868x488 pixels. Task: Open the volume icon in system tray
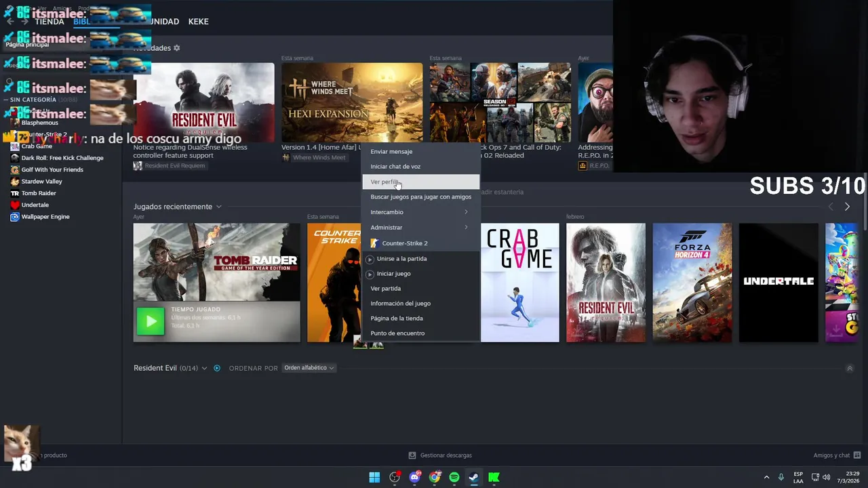pos(827,477)
